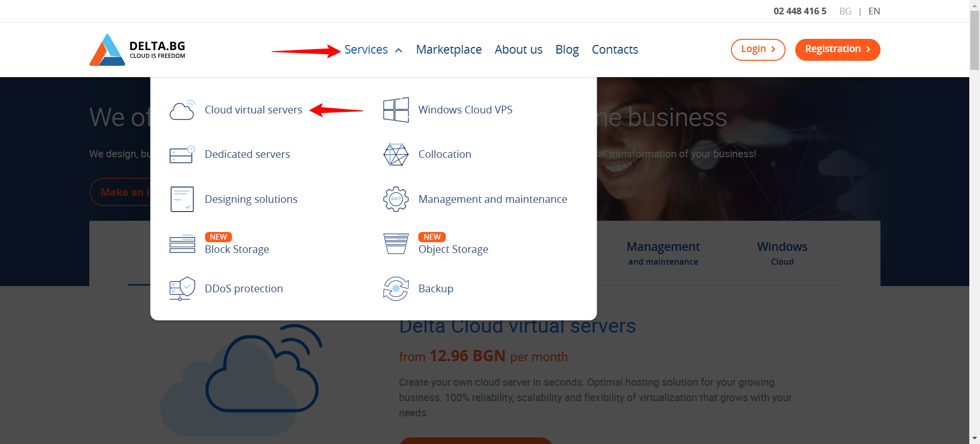Click scrollbar up arrow
This screenshot has height=444, width=980.
coord(974,5)
